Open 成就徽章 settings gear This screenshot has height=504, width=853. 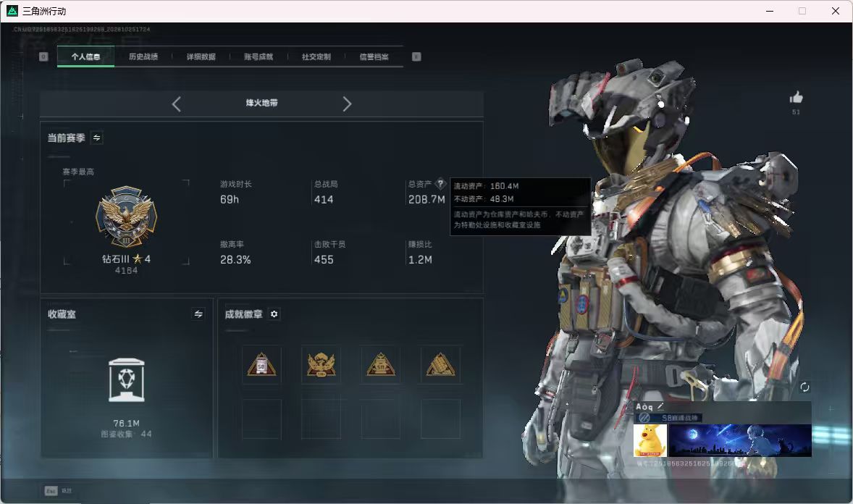click(274, 314)
